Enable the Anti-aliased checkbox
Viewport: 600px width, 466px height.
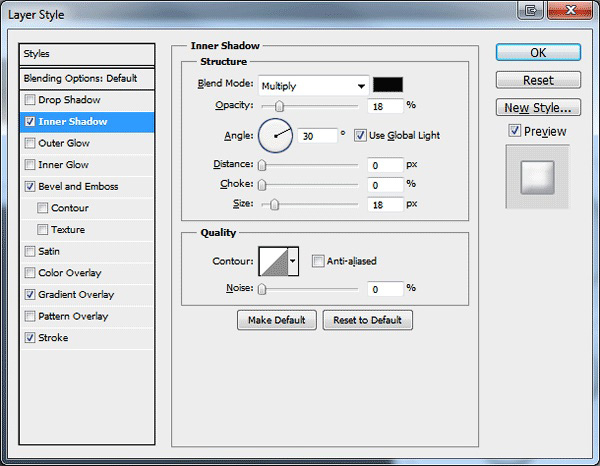point(318,261)
